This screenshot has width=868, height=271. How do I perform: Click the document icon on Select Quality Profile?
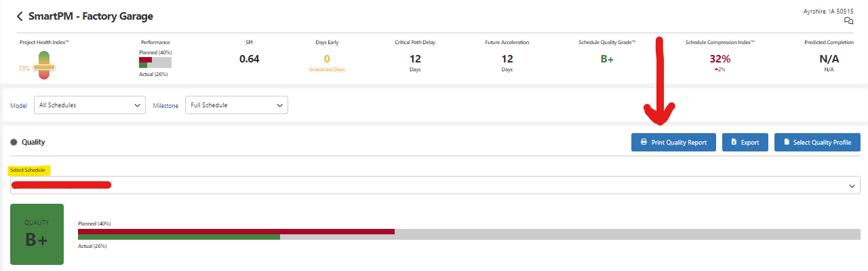(x=787, y=143)
